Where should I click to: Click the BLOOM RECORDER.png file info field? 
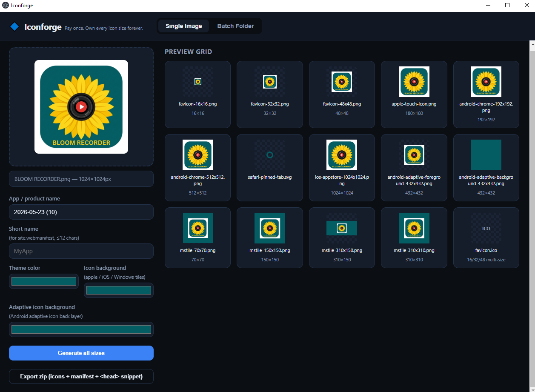(81, 179)
